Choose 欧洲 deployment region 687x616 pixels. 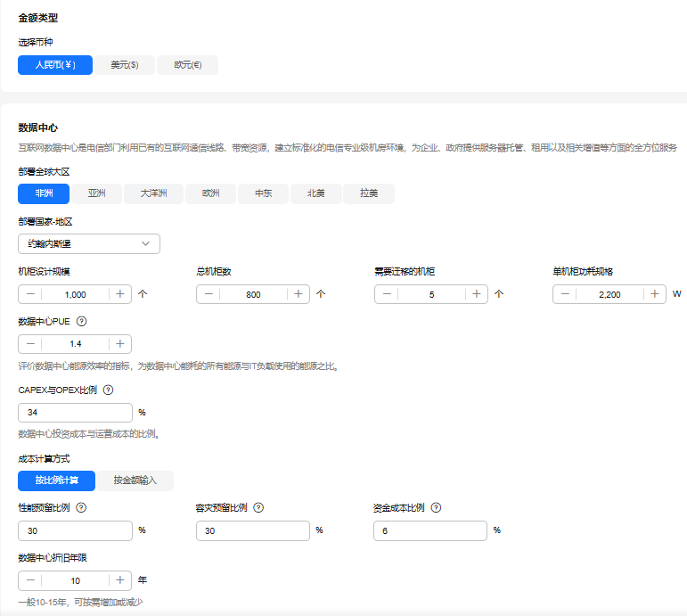pos(211,193)
